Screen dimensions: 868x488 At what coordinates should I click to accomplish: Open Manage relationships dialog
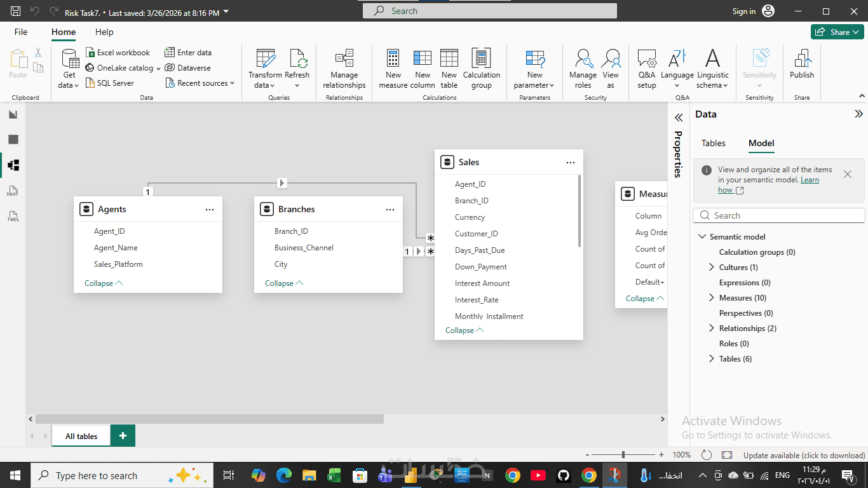pyautogui.click(x=344, y=69)
